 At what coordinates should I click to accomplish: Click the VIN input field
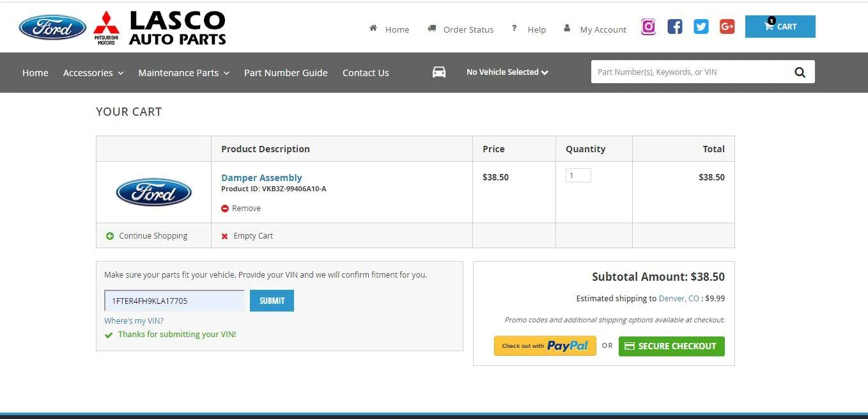174,301
